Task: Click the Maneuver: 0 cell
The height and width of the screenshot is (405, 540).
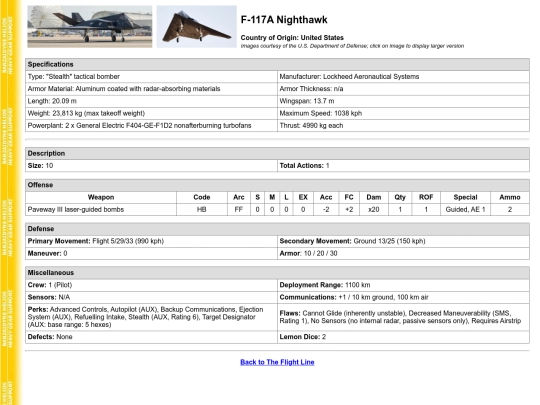Action: point(151,253)
